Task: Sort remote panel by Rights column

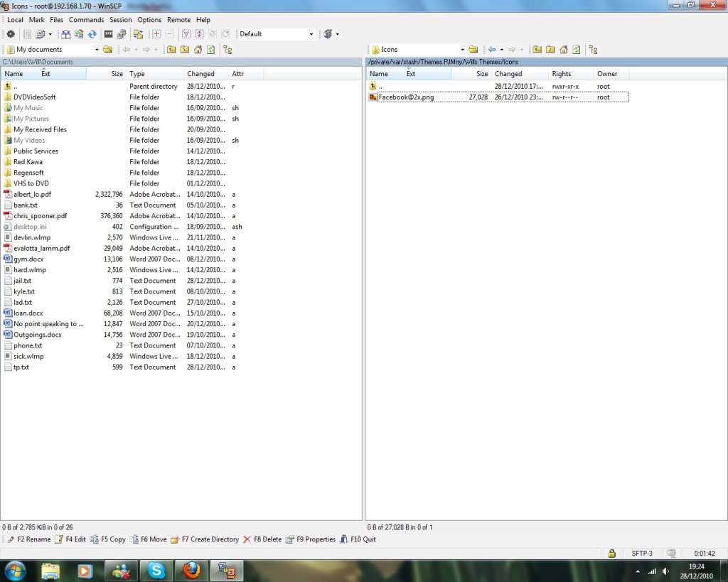Action: 571,73
